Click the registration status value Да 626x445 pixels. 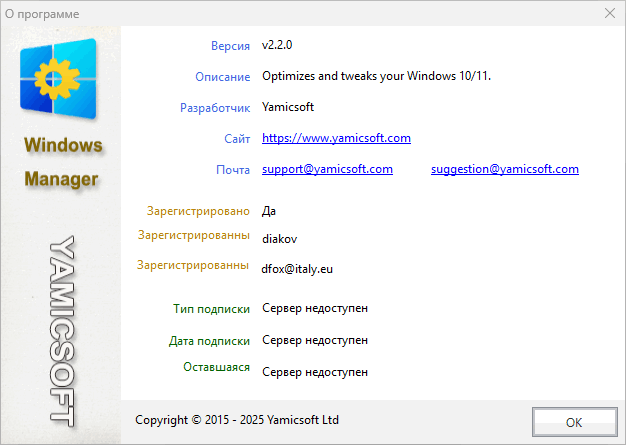(x=269, y=211)
